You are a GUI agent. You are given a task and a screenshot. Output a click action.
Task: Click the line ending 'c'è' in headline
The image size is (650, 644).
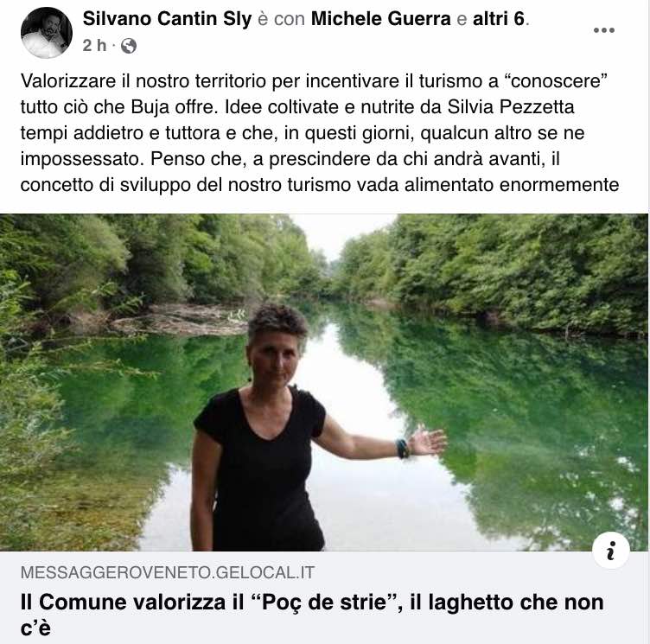[35, 628]
